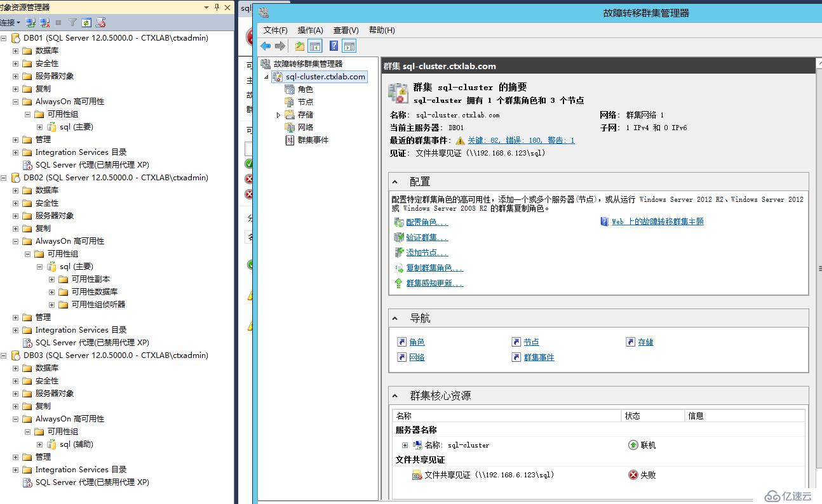This screenshot has width=822, height=504.
Task: Expand sql (辅助) under DB03
Action: pos(40,444)
